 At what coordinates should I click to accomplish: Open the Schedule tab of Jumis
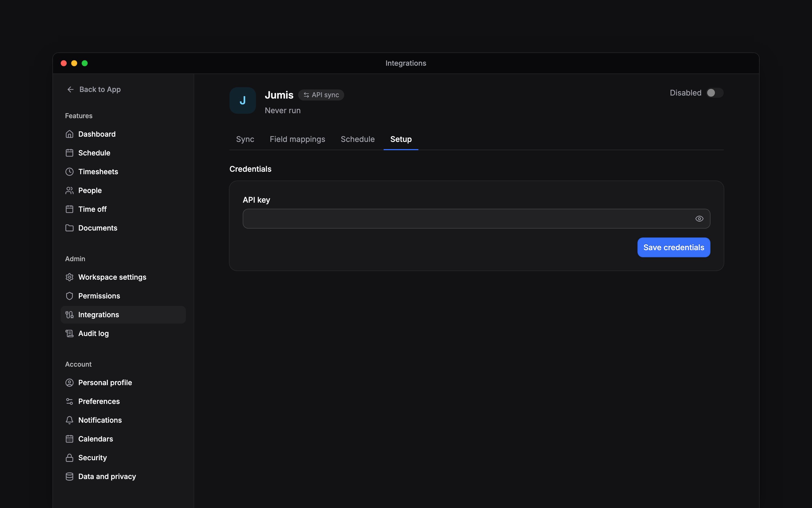[x=358, y=139]
